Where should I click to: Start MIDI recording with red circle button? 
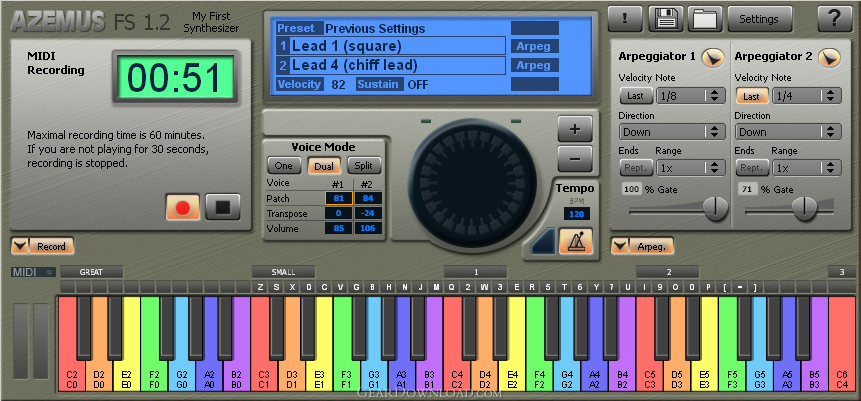click(183, 207)
